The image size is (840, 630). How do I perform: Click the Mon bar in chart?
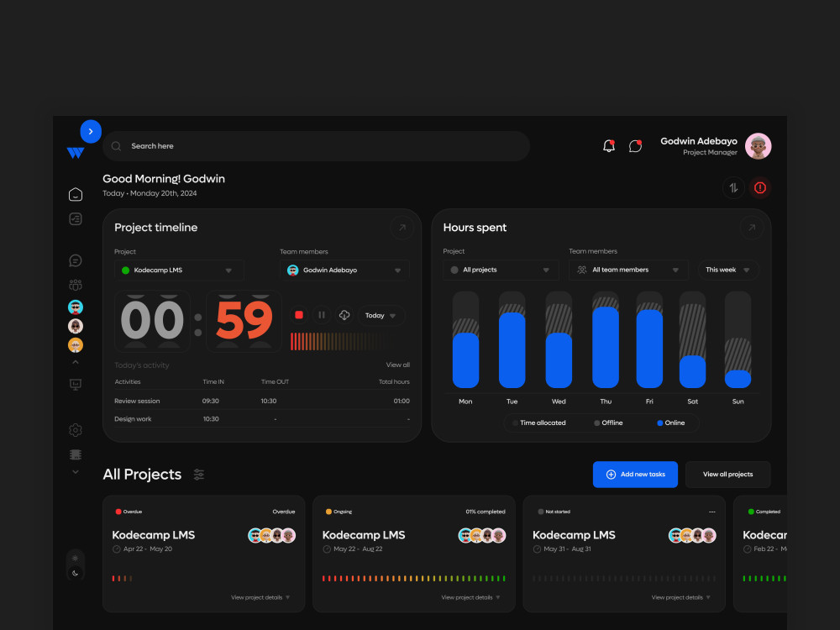click(465, 339)
